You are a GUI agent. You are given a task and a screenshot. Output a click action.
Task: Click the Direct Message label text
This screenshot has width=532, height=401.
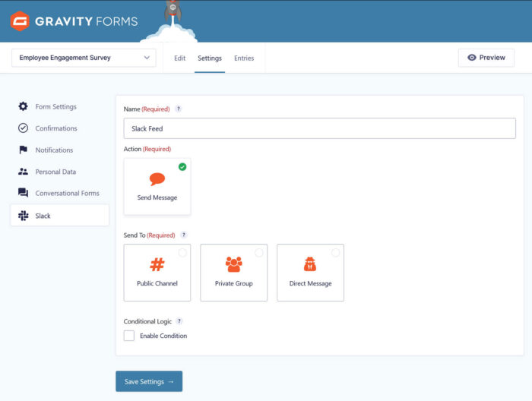click(310, 283)
